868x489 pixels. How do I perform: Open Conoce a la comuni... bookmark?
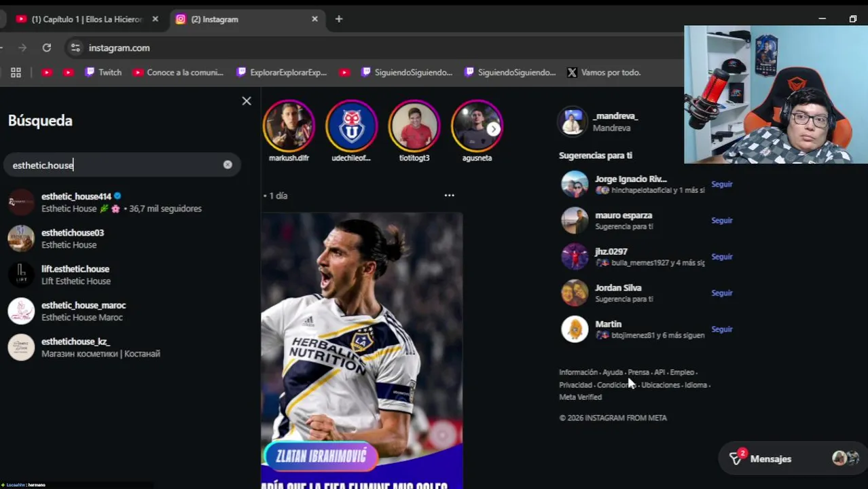pyautogui.click(x=178, y=73)
